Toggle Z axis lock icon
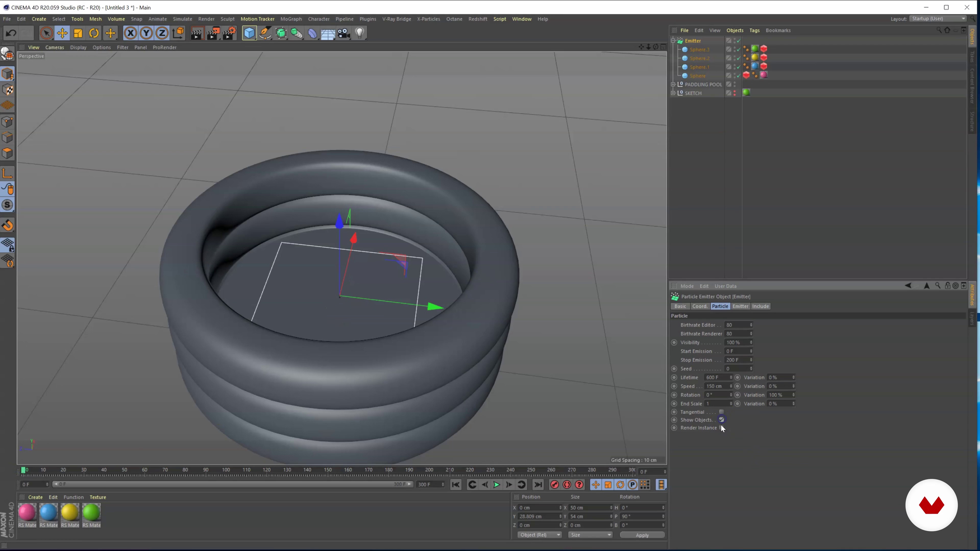Screen dimensions: 980x551 click(x=162, y=33)
